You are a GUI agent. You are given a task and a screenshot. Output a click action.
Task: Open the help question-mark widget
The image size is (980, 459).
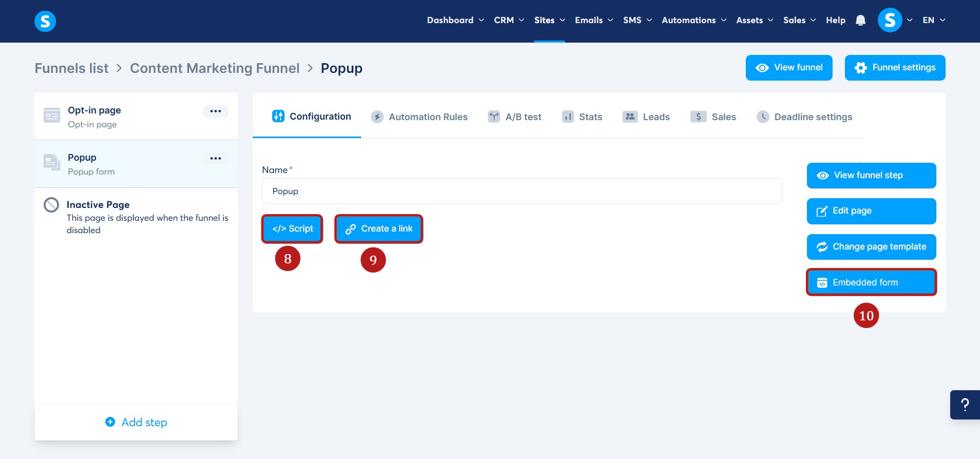pos(965,405)
